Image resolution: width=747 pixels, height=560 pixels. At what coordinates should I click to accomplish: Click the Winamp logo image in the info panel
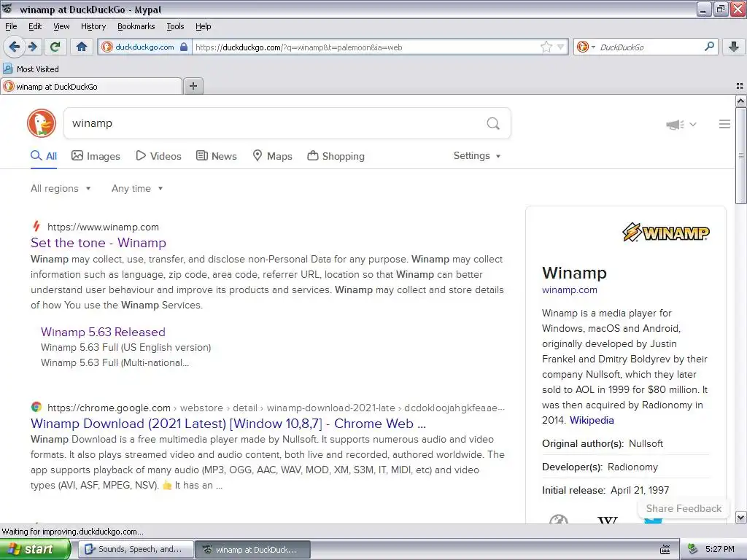coord(666,233)
